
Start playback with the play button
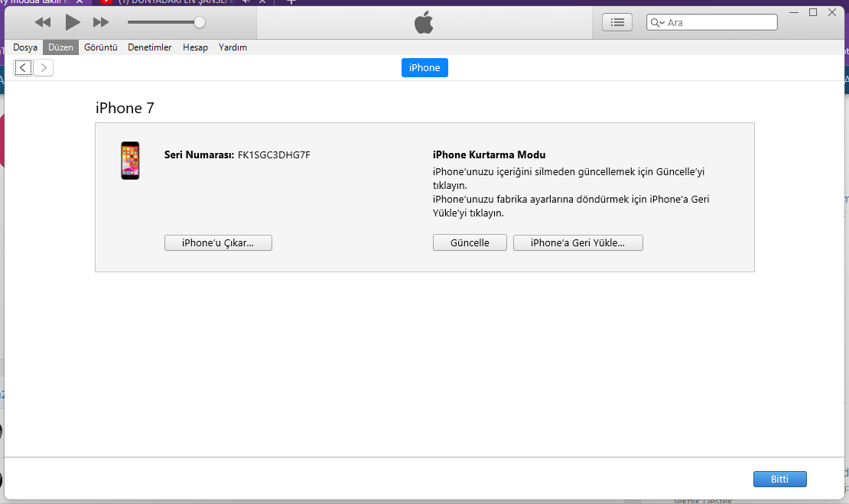pyautogui.click(x=73, y=22)
